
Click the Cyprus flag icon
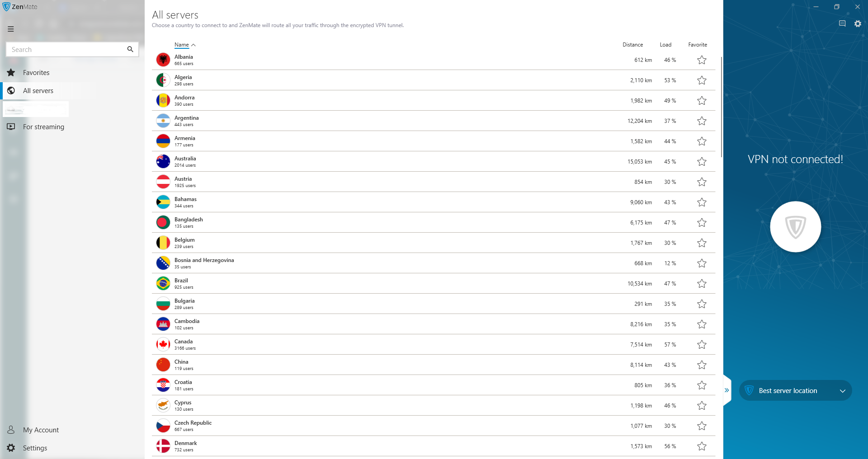(x=163, y=405)
